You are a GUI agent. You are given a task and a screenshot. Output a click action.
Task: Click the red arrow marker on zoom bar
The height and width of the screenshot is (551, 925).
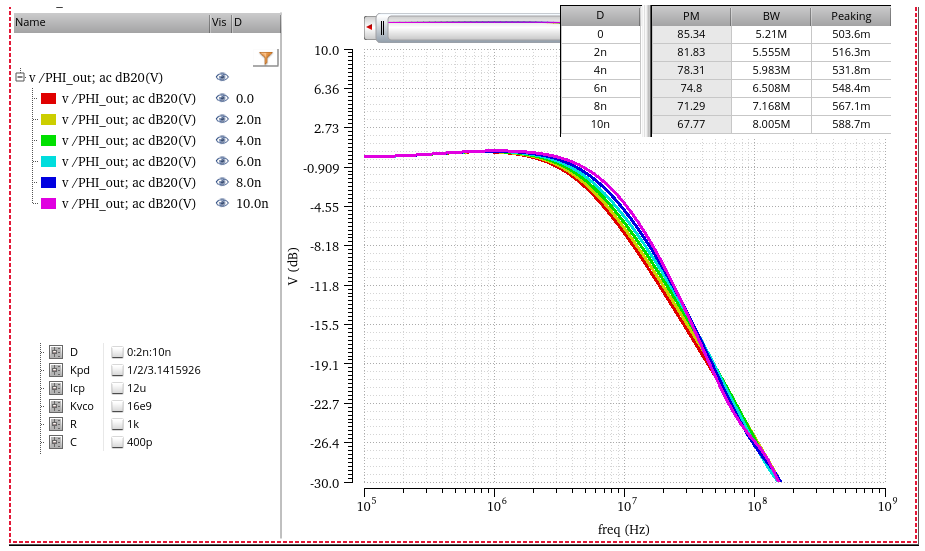(x=369, y=27)
